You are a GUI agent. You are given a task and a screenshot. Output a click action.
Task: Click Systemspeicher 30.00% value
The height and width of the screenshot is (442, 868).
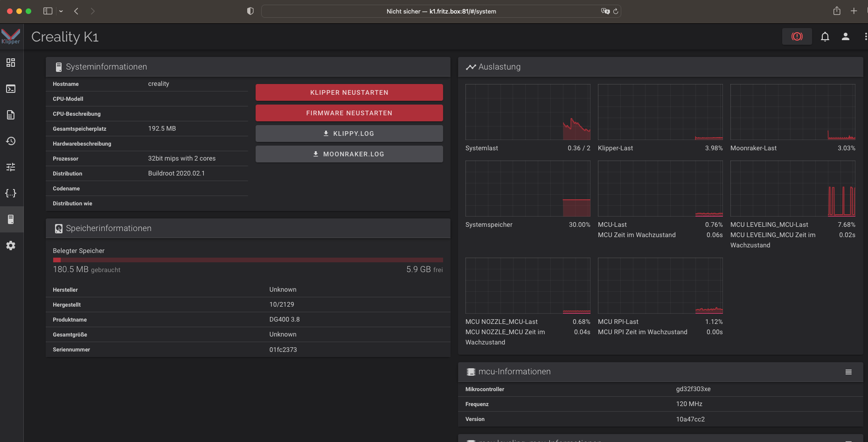point(579,225)
